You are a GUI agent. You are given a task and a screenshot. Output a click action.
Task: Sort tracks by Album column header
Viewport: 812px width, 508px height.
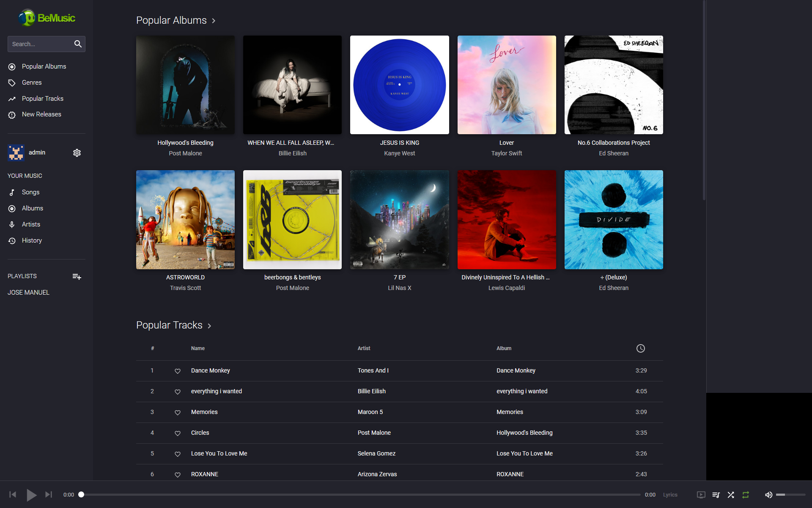click(504, 348)
